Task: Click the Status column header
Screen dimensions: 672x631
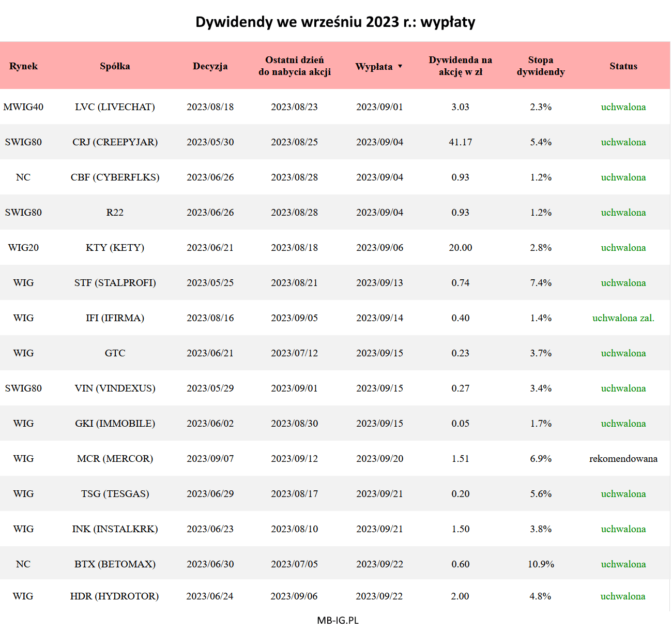Action: coord(623,66)
